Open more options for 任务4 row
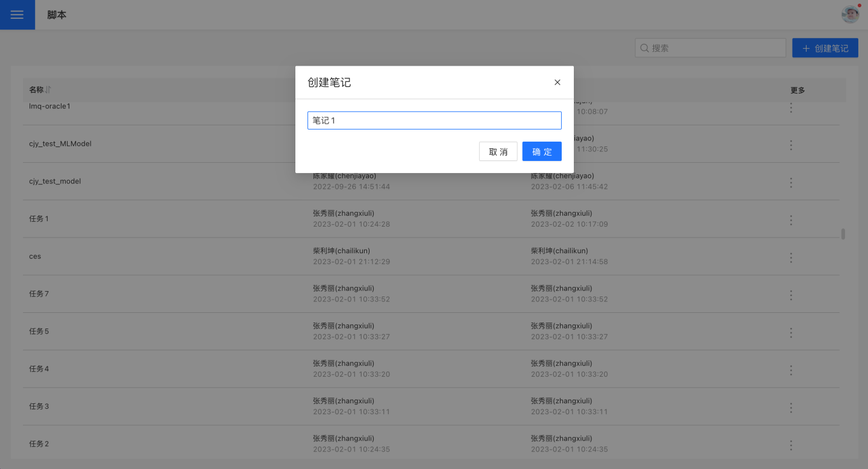868x469 pixels. click(x=791, y=370)
